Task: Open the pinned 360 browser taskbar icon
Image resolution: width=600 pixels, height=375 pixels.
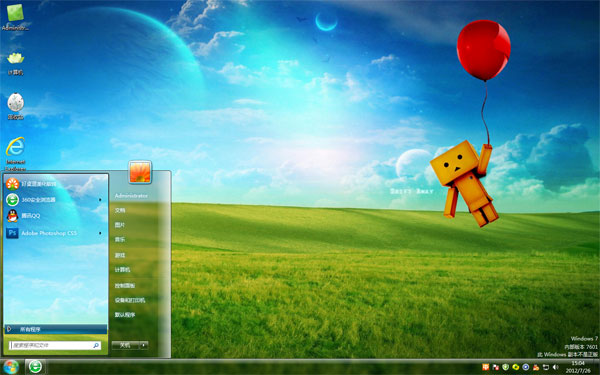Action: (35, 367)
